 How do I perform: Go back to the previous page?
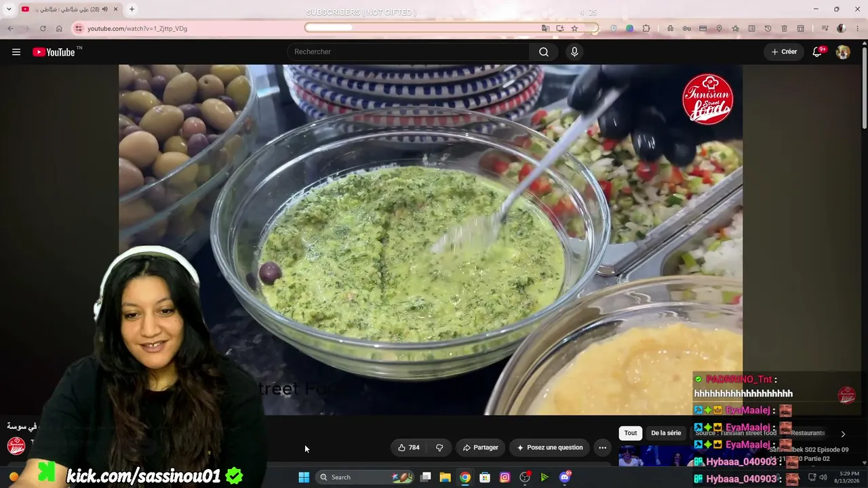point(10,28)
